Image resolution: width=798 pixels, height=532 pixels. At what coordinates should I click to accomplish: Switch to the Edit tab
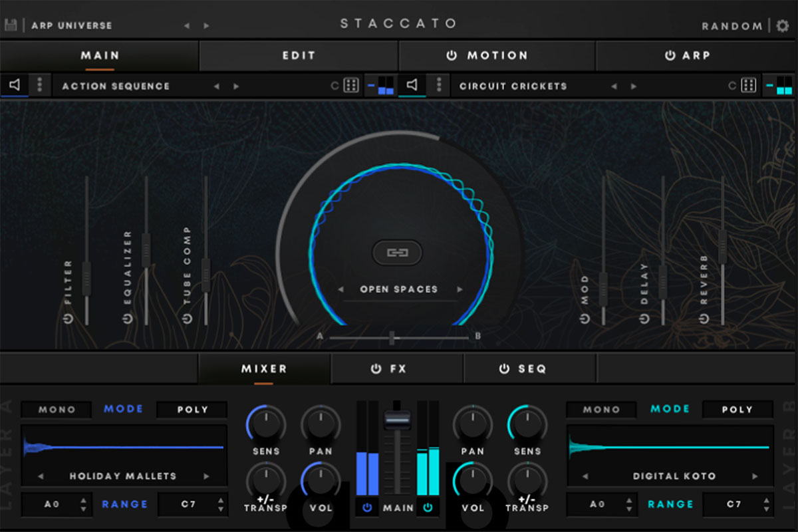299,56
